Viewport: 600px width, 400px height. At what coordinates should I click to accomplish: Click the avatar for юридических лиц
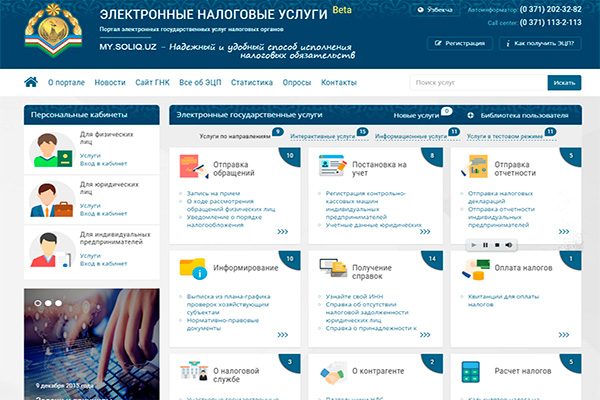click(x=51, y=200)
